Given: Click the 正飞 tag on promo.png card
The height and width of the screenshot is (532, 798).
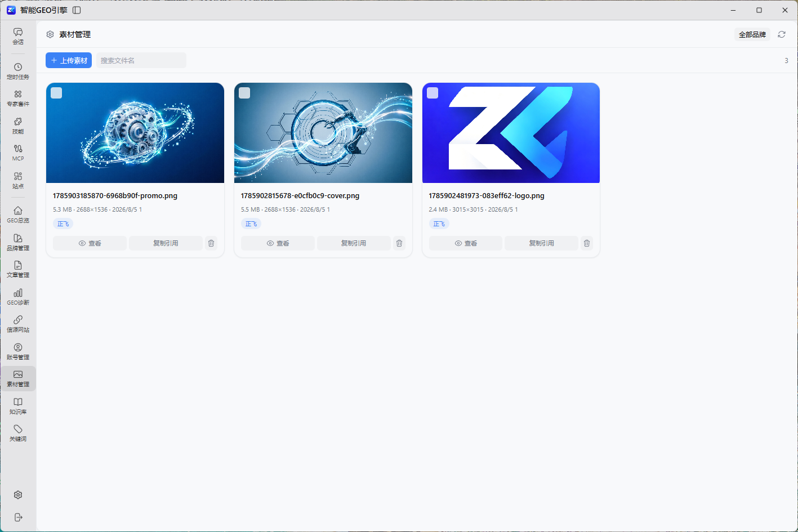Looking at the screenshot, I should pyautogui.click(x=63, y=223).
